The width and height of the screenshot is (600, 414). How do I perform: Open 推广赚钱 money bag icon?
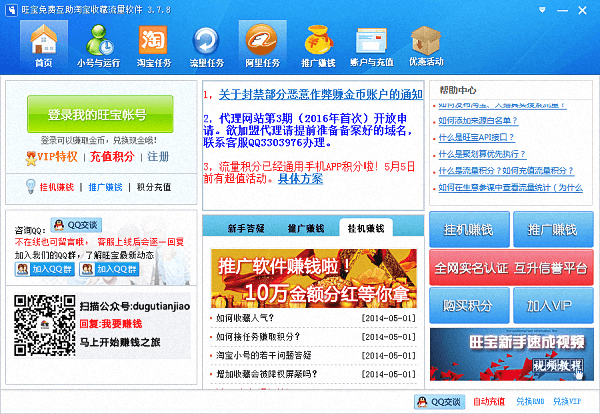point(318,45)
